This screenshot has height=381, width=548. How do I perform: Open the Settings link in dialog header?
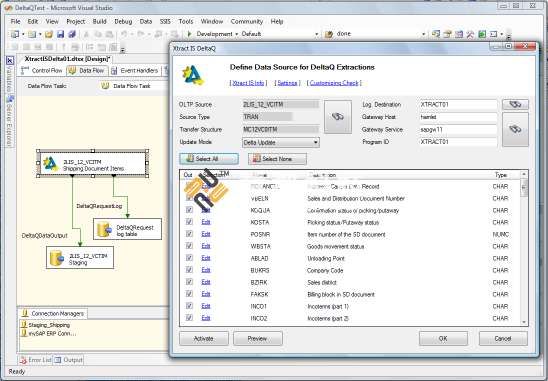click(287, 83)
